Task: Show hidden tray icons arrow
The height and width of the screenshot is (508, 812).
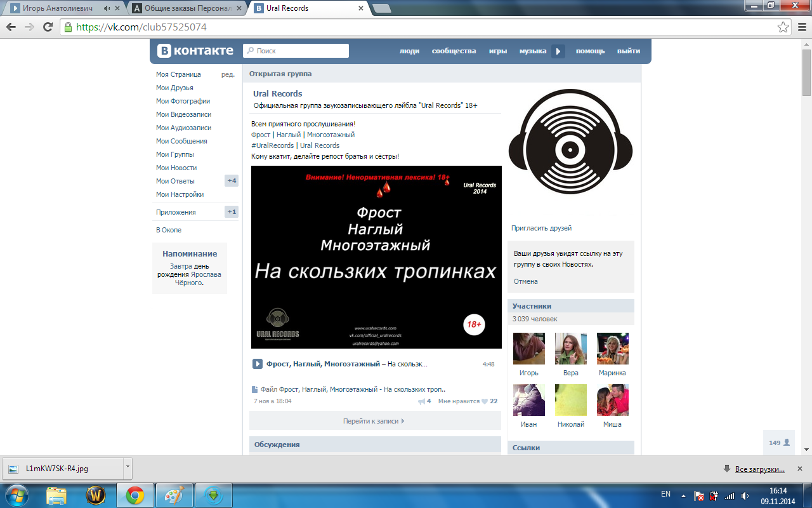Action: tap(683, 495)
